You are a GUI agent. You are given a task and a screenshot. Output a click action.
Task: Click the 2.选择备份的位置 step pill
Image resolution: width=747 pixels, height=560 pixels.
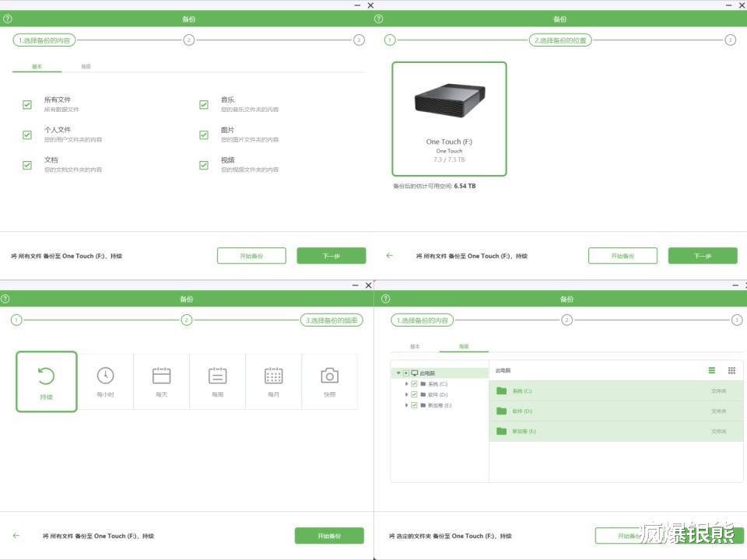560,40
